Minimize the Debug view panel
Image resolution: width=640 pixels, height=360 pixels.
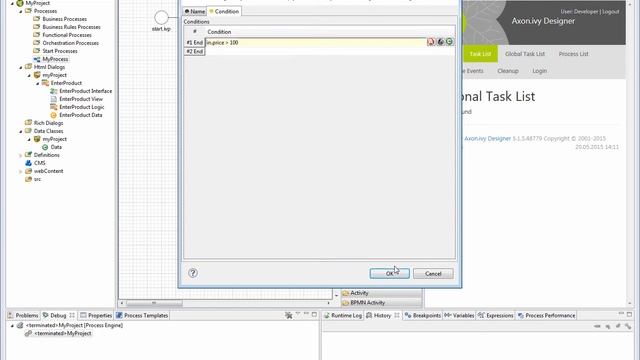tap(306, 314)
